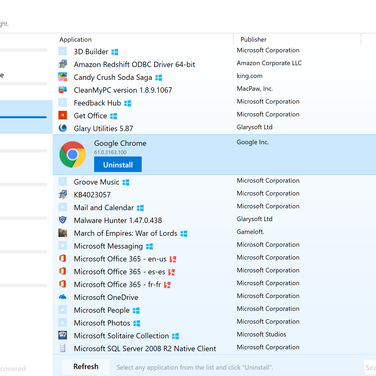Click the Microsoft Studios publisher text
The width and height of the screenshot is (376, 376).
tap(261, 334)
